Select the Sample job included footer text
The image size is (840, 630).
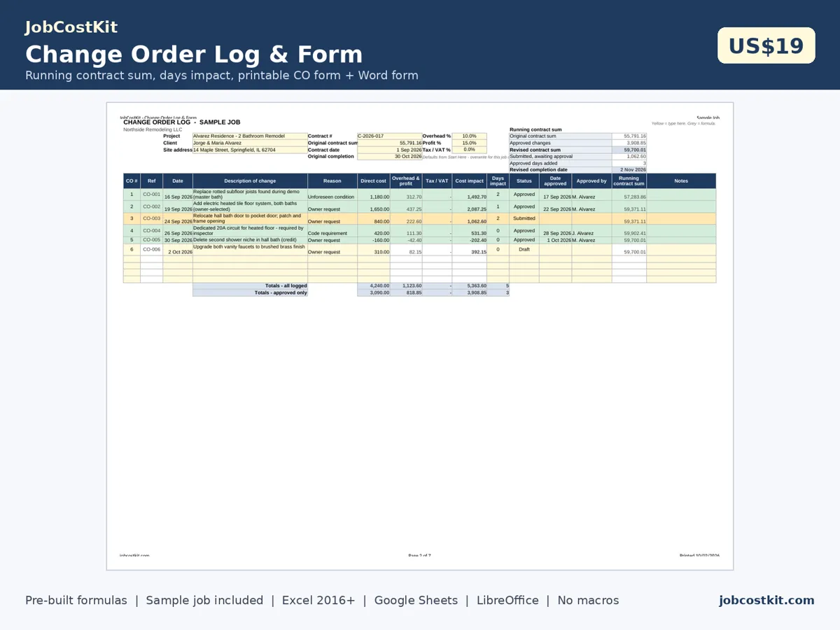click(x=204, y=600)
